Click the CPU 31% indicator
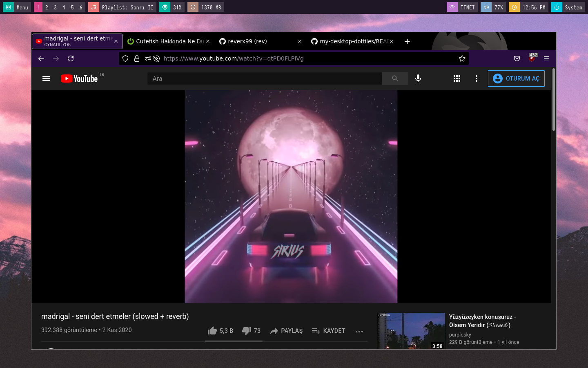The height and width of the screenshot is (368, 588). 172,7
